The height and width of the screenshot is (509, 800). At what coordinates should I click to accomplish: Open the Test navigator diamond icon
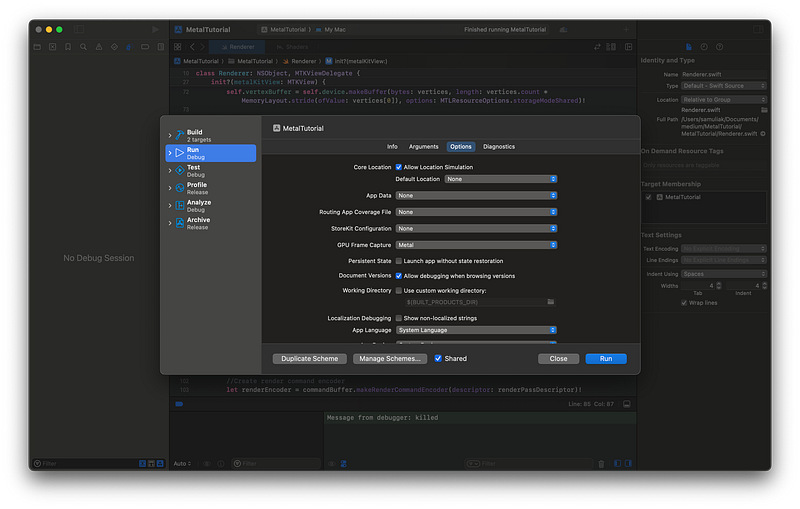[x=114, y=47]
